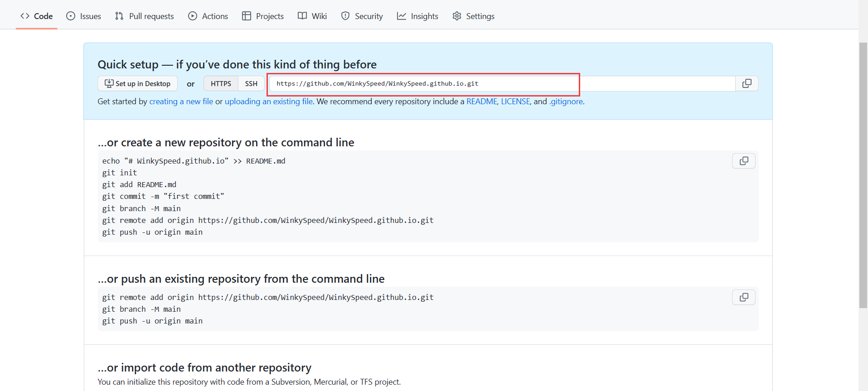This screenshot has height=391, width=868.
Task: Click '...or import code from another repository' heading
Action: pos(204,367)
